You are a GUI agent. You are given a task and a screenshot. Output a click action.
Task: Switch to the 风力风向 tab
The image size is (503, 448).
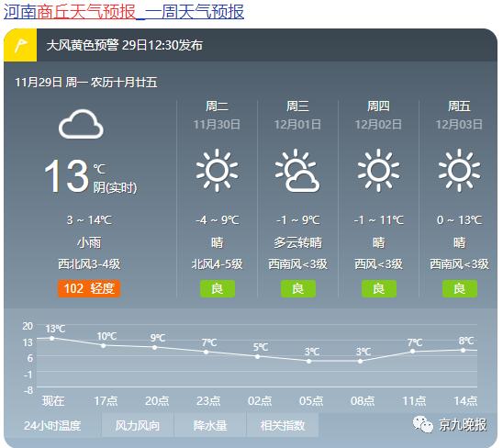[138, 425]
